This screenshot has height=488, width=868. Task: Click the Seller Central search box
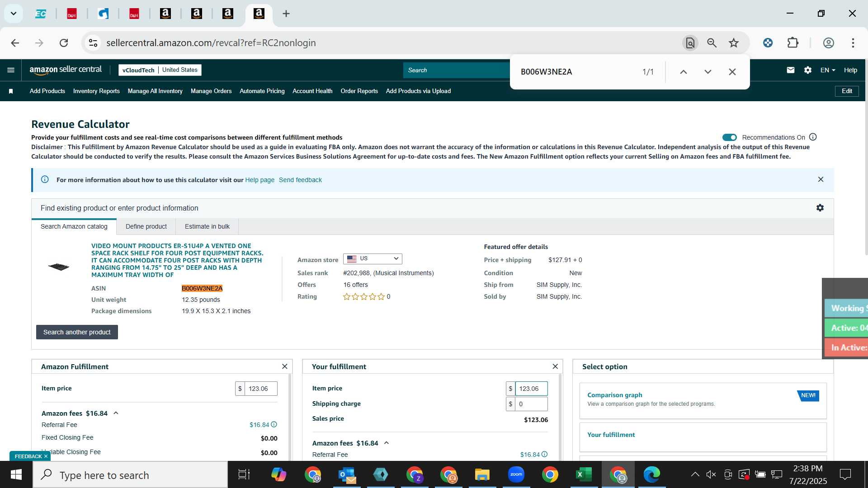(x=457, y=70)
